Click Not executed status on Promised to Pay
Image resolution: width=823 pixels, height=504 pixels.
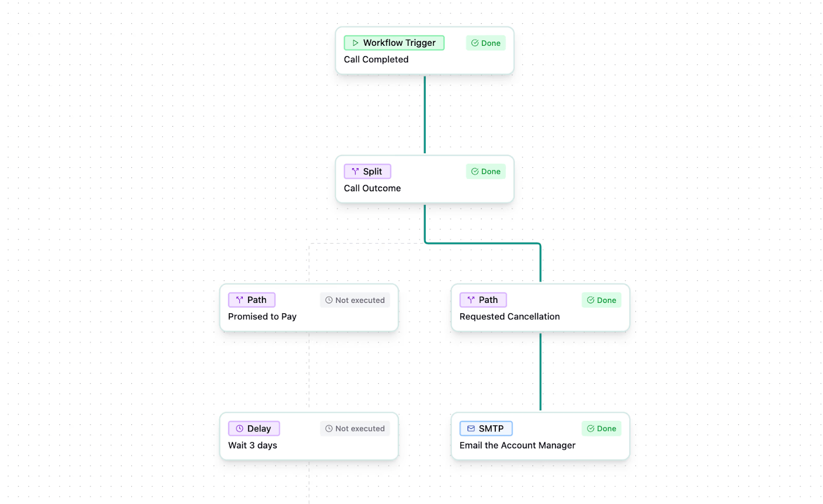click(x=355, y=300)
